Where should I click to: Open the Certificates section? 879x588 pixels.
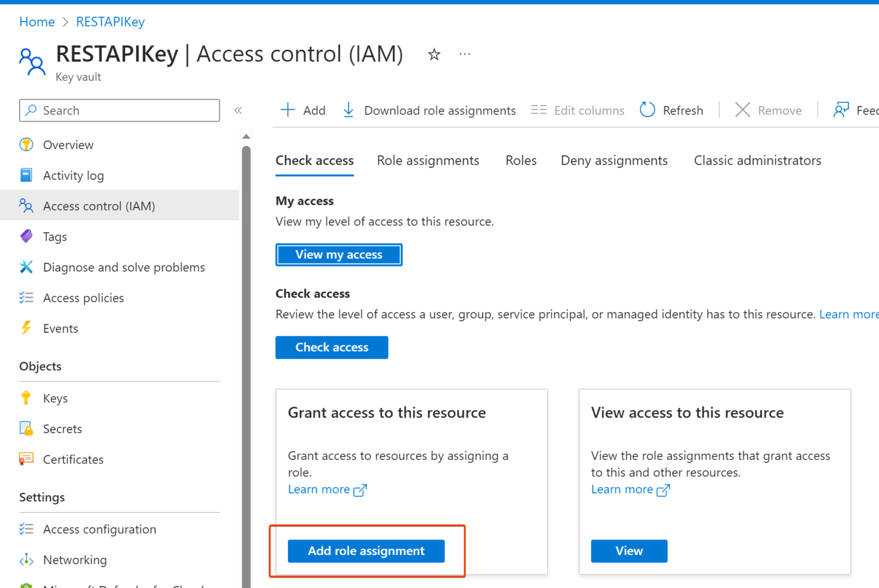coord(73,459)
